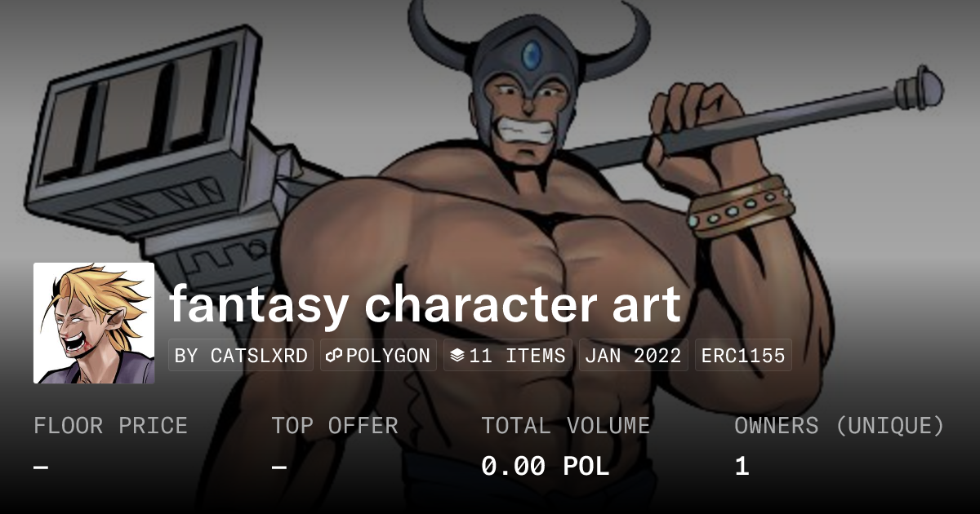Click the FLOOR PRICE label
Viewport: 980px width, 514px height.
click(110, 426)
